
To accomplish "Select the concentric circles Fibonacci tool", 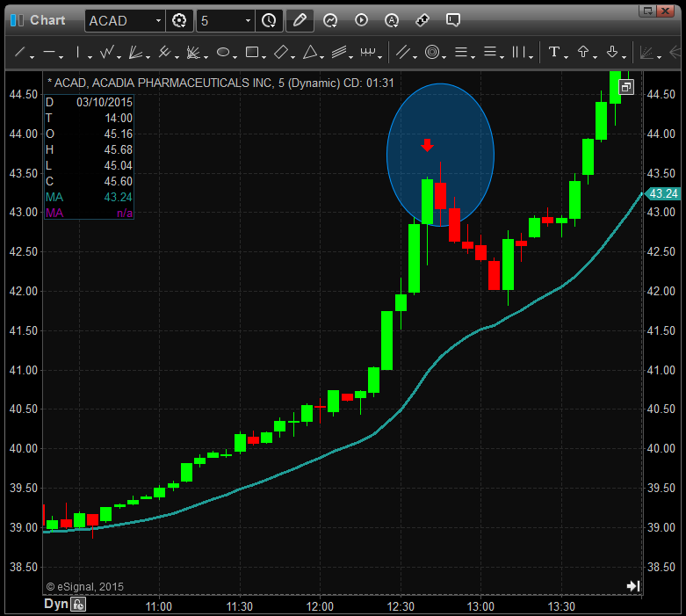I will (432, 53).
